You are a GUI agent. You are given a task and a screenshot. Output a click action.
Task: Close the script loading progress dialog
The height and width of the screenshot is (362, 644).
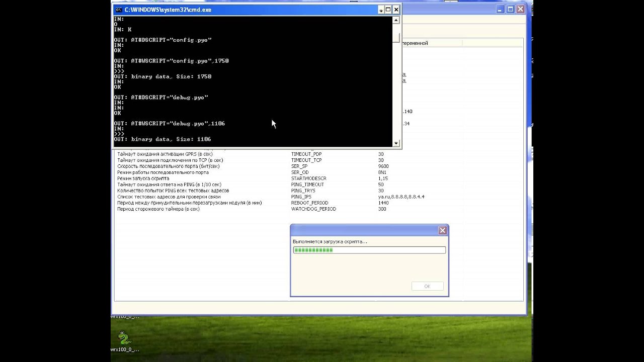[442, 230]
